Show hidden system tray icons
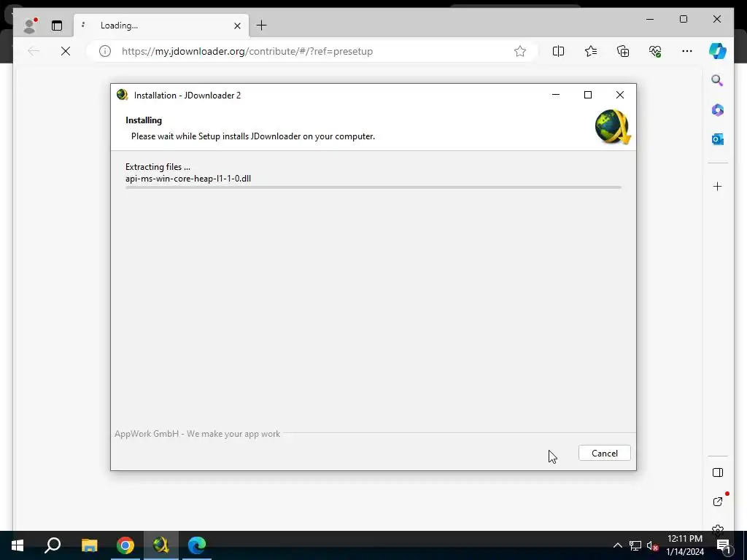Viewport: 747px width, 560px height. click(x=617, y=545)
